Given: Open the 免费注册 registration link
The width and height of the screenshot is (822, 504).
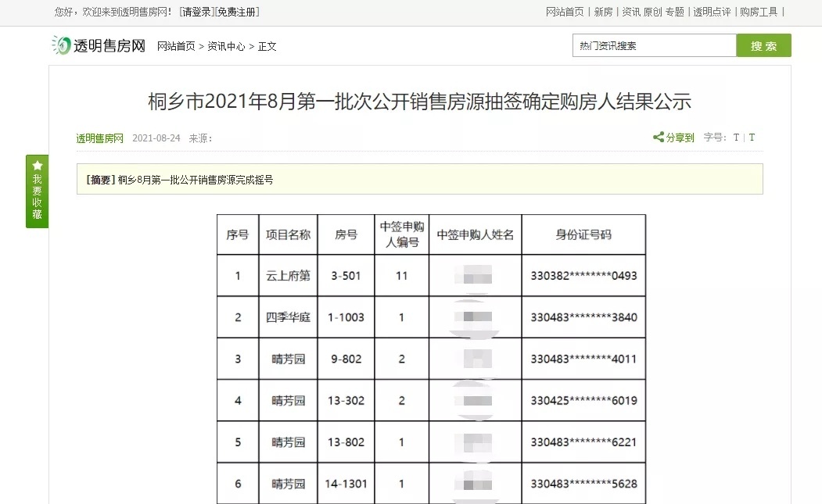Looking at the screenshot, I should click(237, 12).
